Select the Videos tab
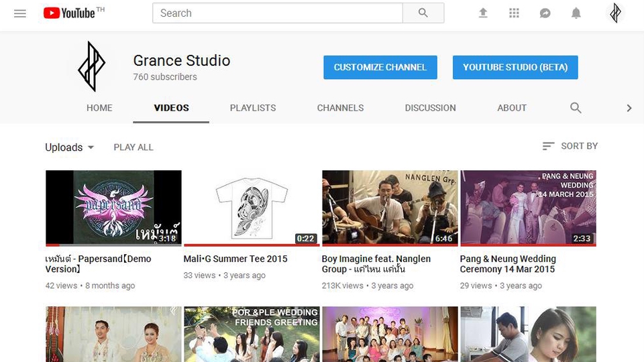The height and width of the screenshot is (362, 644). 171,108
